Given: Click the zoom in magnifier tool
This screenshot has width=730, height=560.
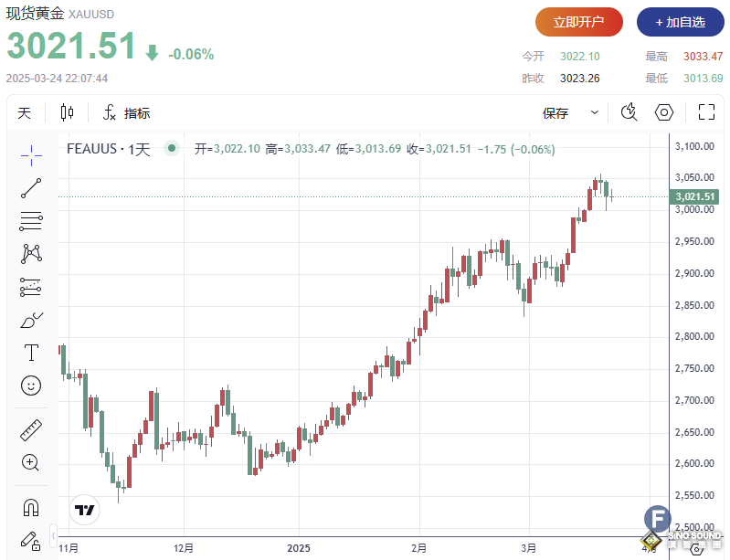Looking at the screenshot, I should click(31, 462).
